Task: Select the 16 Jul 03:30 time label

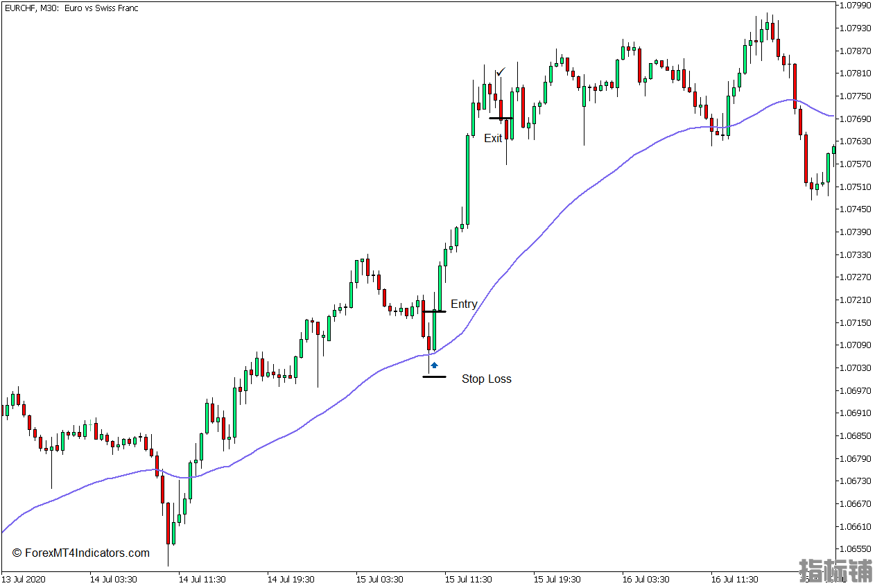Action: 645,579
